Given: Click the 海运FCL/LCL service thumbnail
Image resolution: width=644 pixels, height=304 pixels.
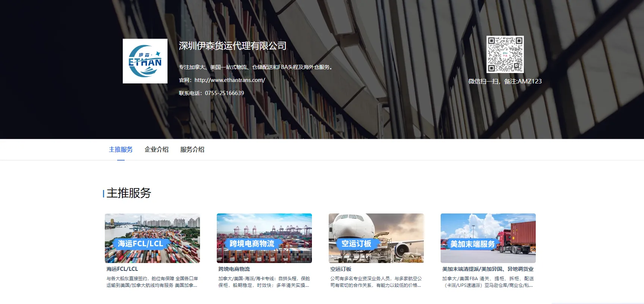Looking at the screenshot, I should [x=152, y=238].
